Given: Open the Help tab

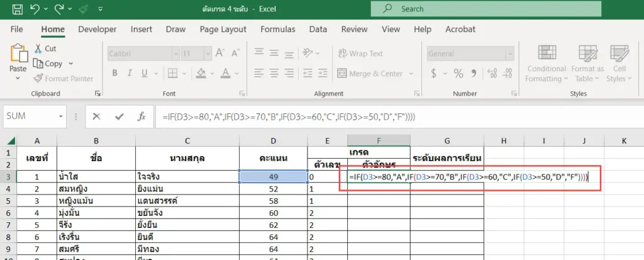Looking at the screenshot, I should click(x=422, y=29).
